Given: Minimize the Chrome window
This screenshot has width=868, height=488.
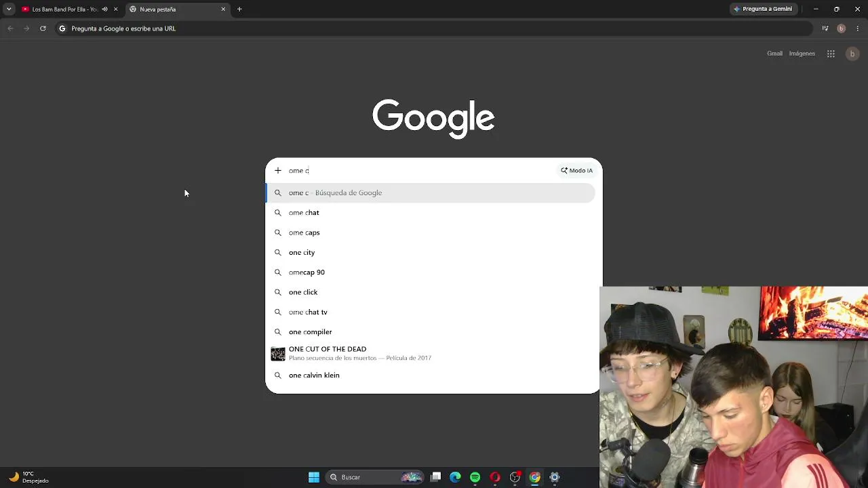Looking at the screenshot, I should point(816,9).
